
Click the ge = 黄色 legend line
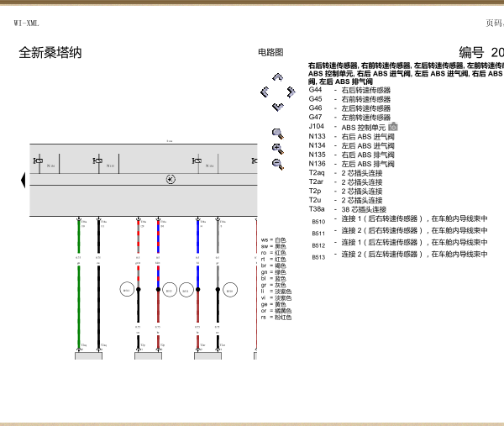(274, 304)
